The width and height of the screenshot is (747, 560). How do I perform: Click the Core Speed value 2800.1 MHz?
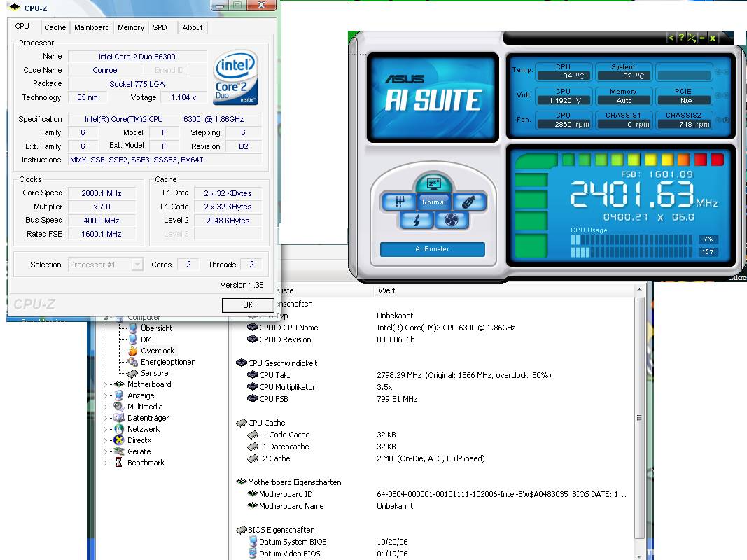pos(102,193)
